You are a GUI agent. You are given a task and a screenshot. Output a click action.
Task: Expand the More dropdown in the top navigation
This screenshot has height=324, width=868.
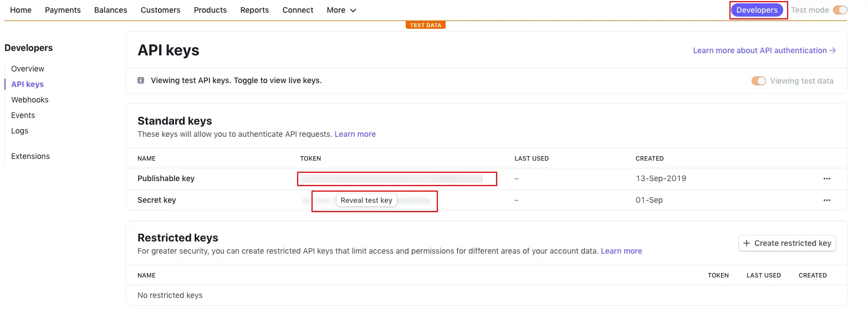point(341,10)
